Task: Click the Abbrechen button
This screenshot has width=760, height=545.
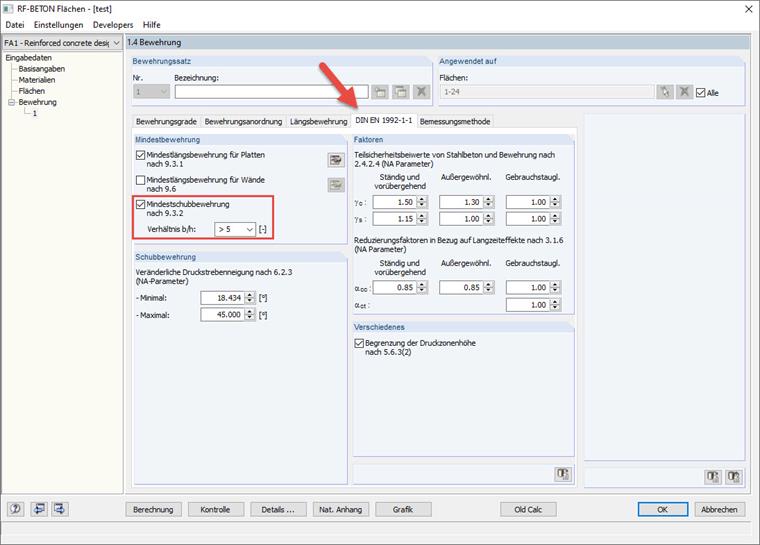Action: 720,509
